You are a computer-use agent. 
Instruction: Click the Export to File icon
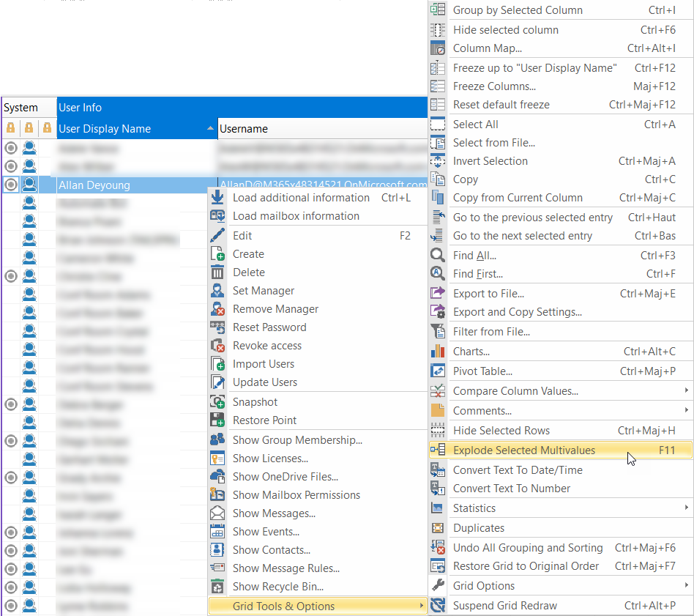click(x=438, y=294)
